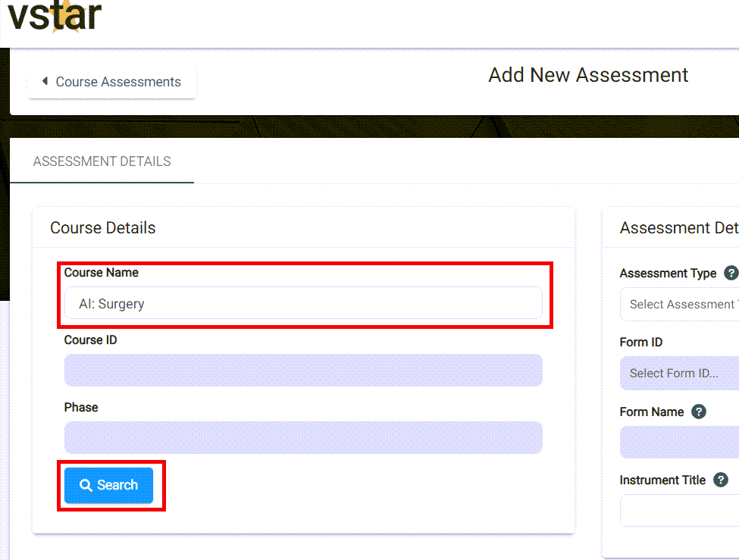Click the help icon beside Form Name
Image resolution: width=739 pixels, height=560 pixels.
click(699, 411)
